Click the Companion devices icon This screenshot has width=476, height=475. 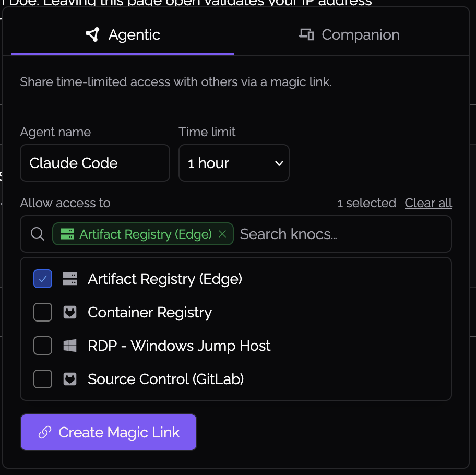tap(306, 34)
